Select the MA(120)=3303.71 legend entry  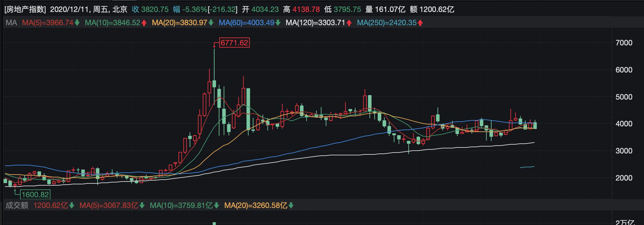[315, 23]
